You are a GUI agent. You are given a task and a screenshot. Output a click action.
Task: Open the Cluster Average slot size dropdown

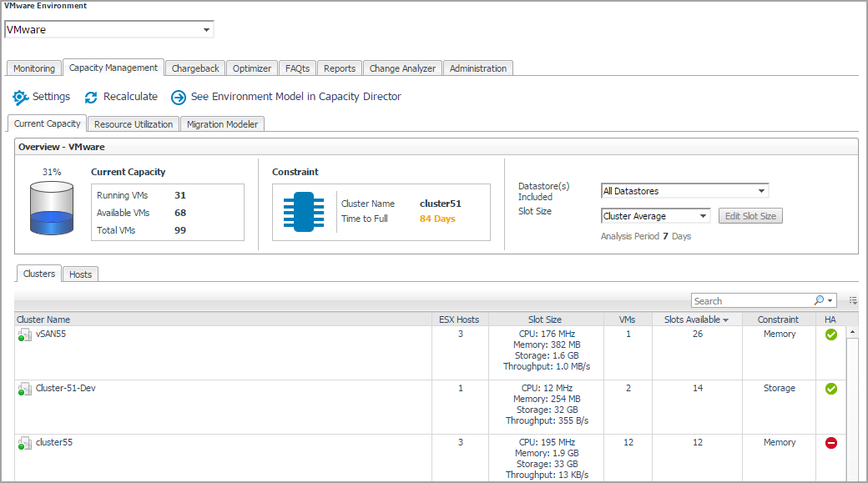click(703, 216)
